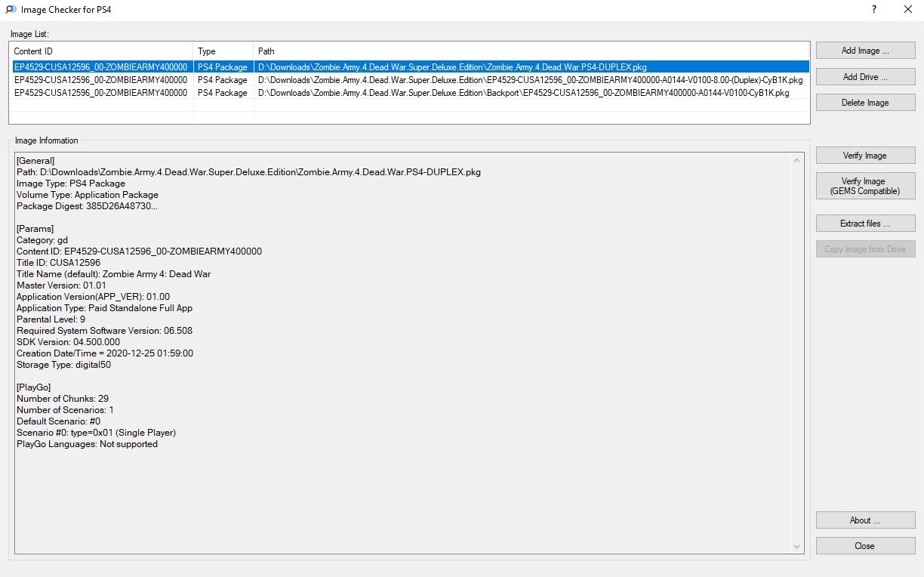Click the help question mark in title bar
This screenshot has height=577, width=924.
click(874, 10)
